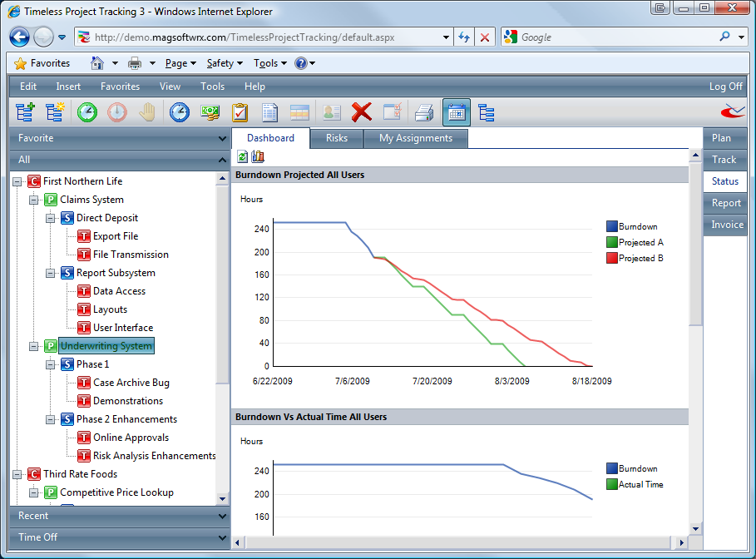Click the add-item tree icon with green plus

point(25,112)
